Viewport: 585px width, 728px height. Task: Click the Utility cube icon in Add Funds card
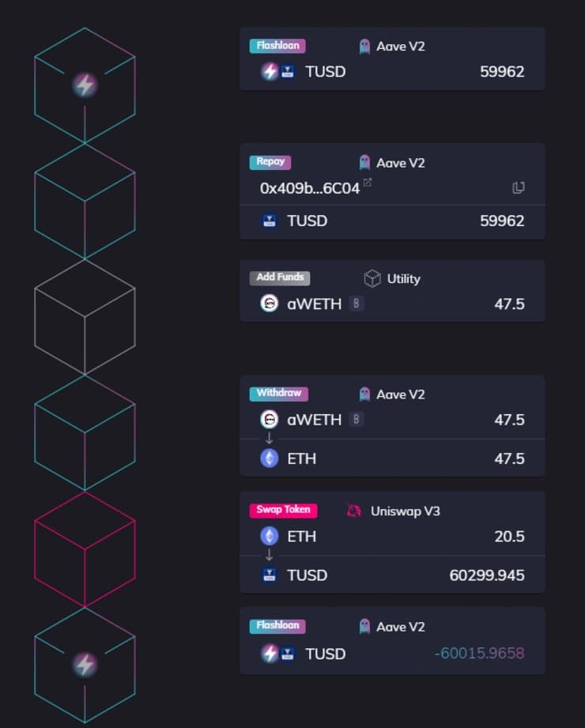click(372, 278)
